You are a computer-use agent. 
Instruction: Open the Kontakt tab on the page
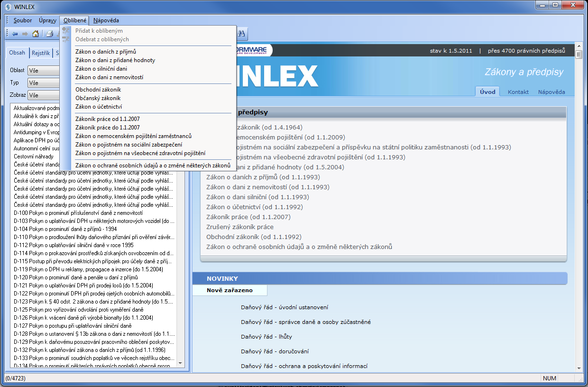[x=518, y=92]
